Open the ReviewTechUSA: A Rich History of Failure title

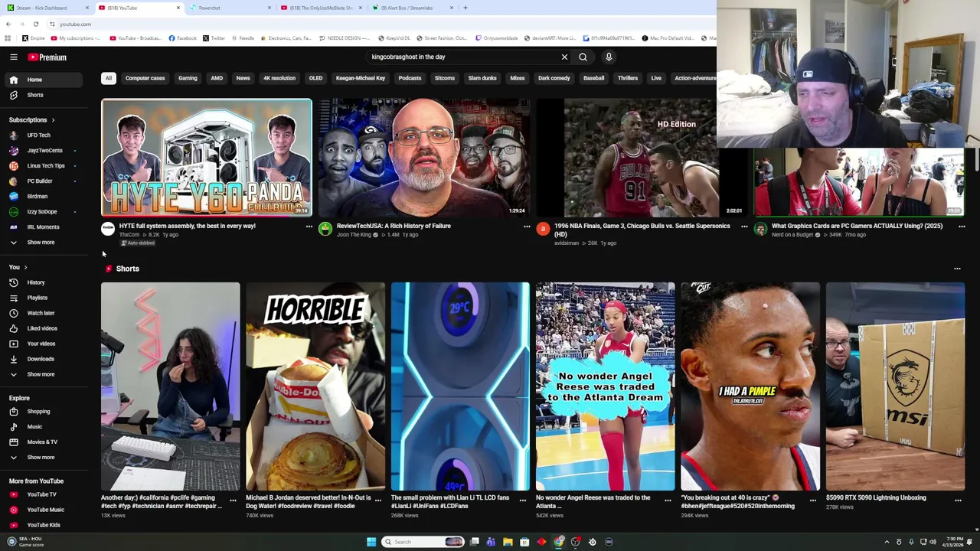(x=394, y=226)
